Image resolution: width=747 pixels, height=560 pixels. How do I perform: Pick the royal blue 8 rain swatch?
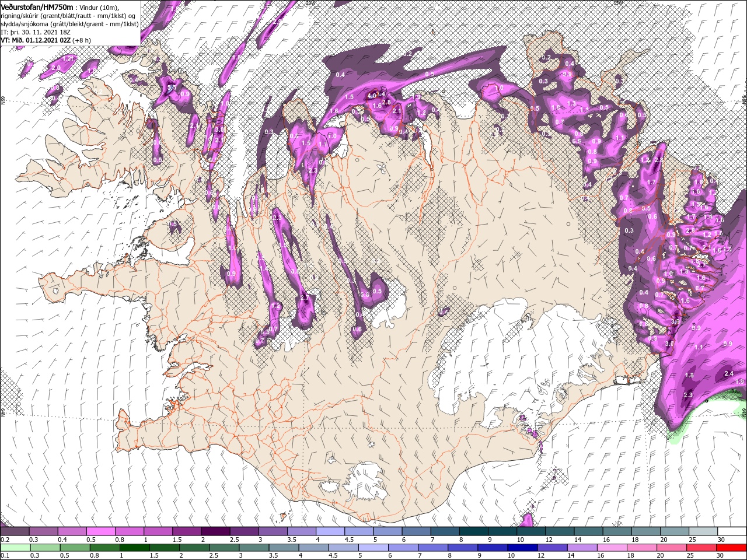tap(463, 547)
